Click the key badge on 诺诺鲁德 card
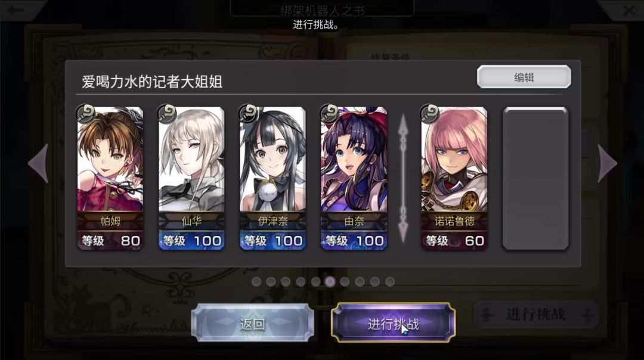 point(429,114)
